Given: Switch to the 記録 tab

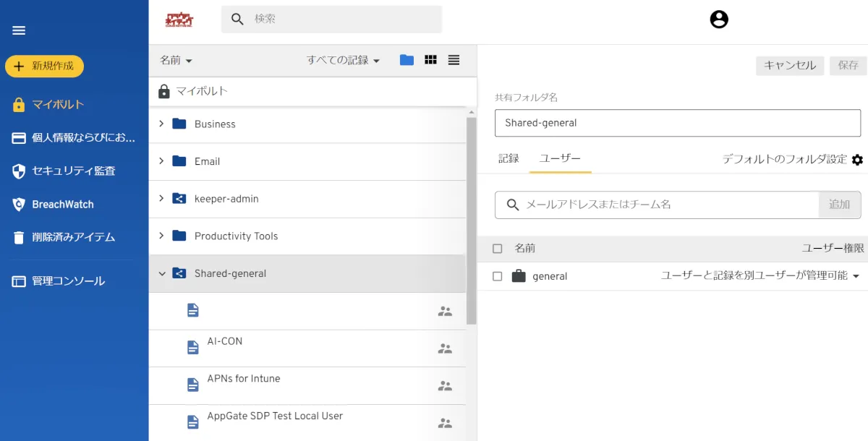Looking at the screenshot, I should point(509,158).
